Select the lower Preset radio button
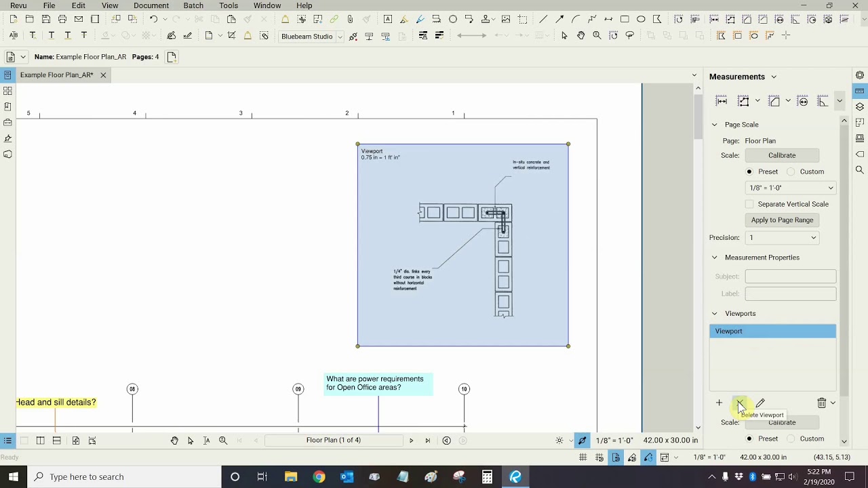Viewport: 868px width, 488px height. 749,439
